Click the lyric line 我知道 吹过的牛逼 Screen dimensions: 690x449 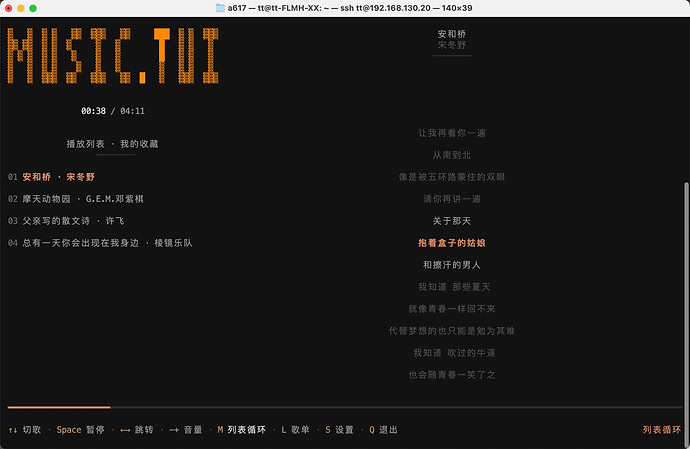coord(454,353)
